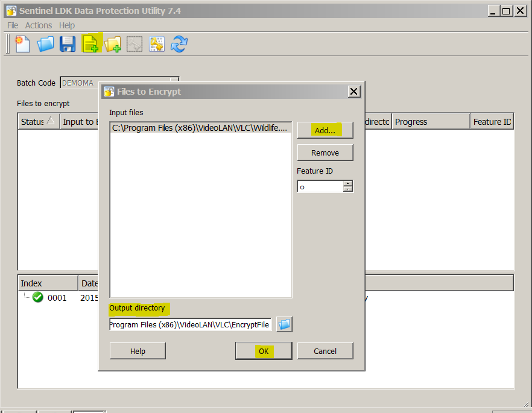Select the Wildlife input file entry
The width and height of the screenshot is (532, 413).
pos(199,128)
